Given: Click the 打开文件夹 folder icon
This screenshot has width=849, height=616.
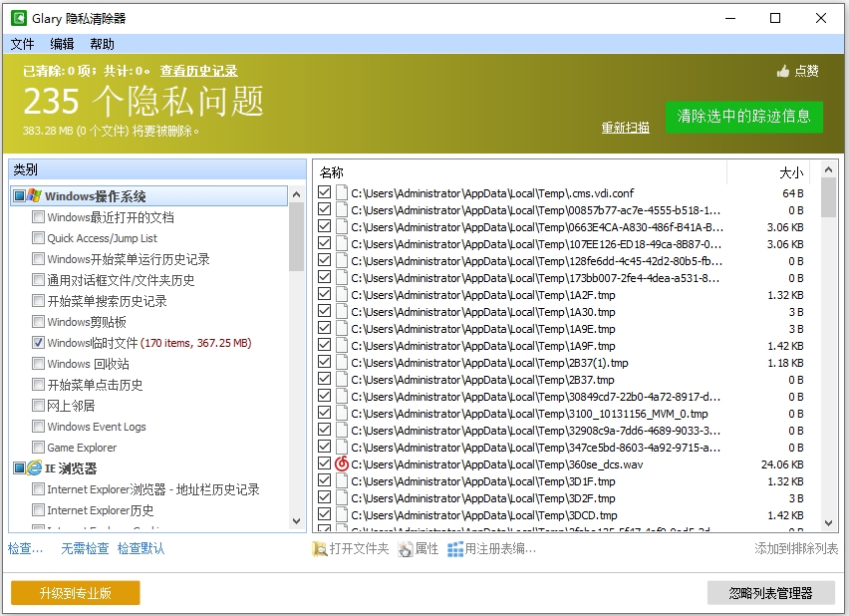Looking at the screenshot, I should 320,549.
